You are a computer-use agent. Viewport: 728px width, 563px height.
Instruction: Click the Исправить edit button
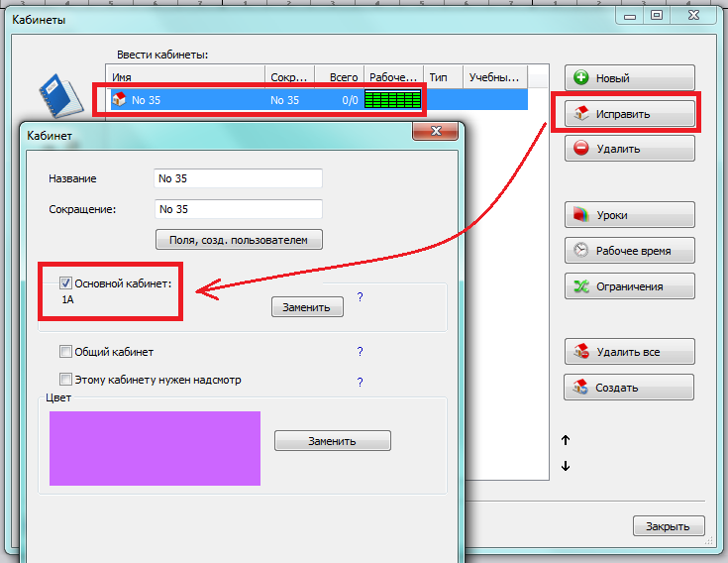pos(630,114)
